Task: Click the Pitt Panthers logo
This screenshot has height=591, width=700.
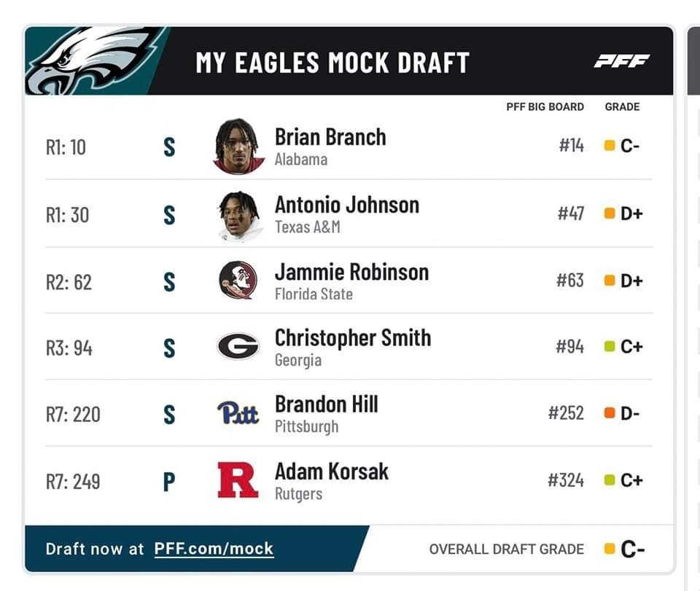Action: point(238,413)
